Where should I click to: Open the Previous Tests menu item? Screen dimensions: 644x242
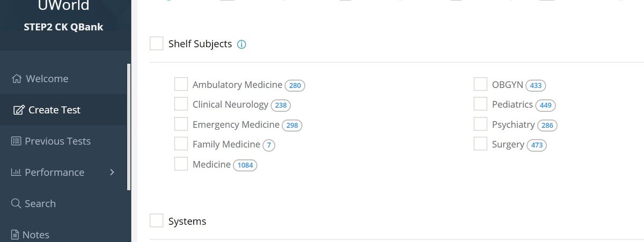57,141
